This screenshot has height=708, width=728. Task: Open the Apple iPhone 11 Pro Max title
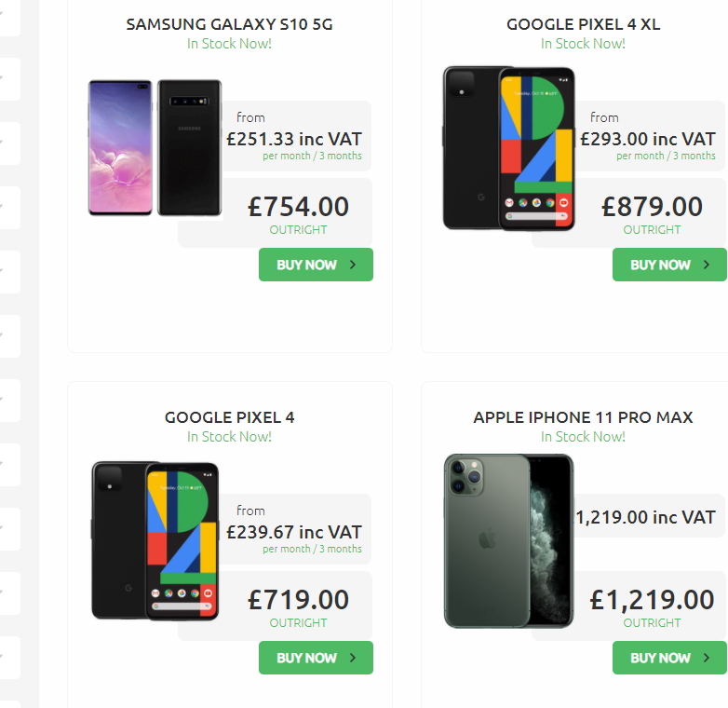pyautogui.click(x=583, y=417)
